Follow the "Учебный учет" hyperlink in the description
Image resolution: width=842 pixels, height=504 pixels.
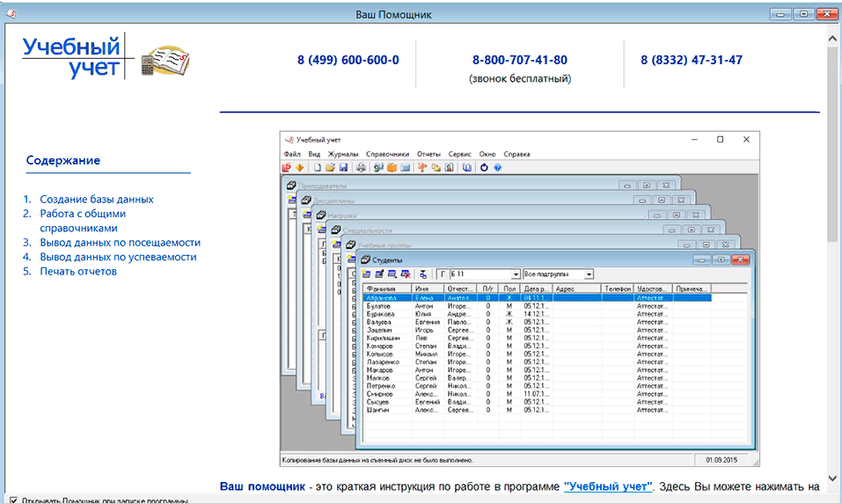tap(608, 486)
